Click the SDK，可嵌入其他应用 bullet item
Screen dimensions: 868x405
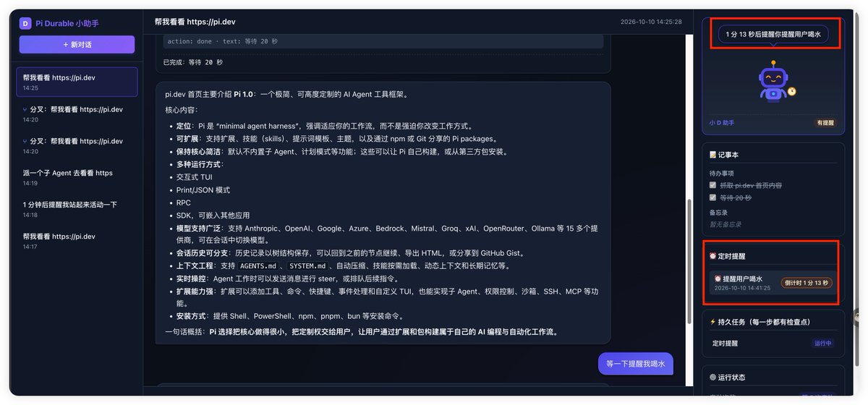[213, 216]
